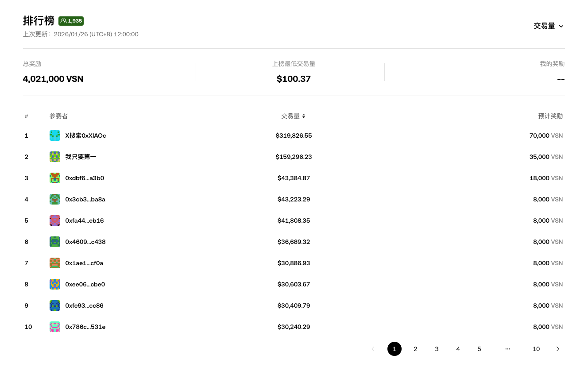
Task: Select page 5 in the pagination
Action: pos(479,349)
